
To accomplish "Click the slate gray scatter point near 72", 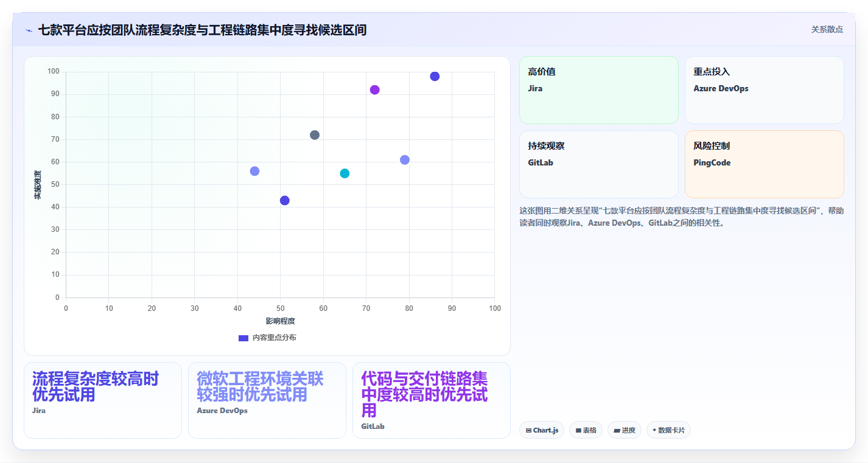I will [315, 135].
